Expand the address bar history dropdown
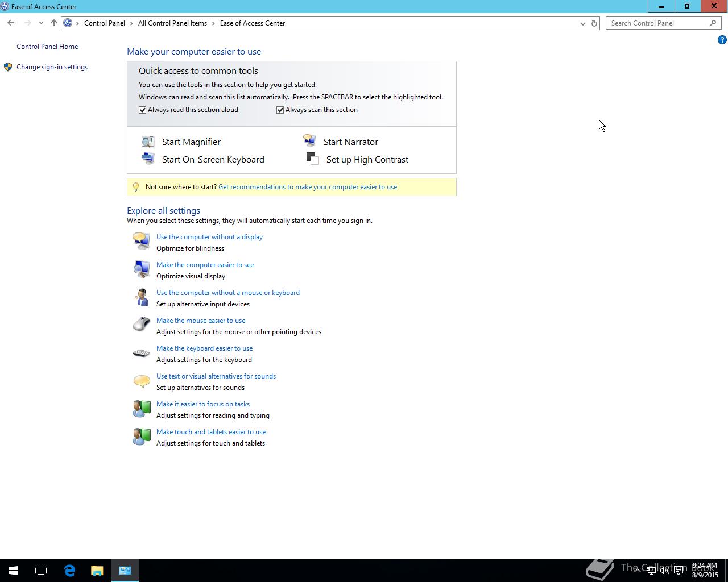Image resolution: width=728 pixels, height=582 pixels. point(582,23)
